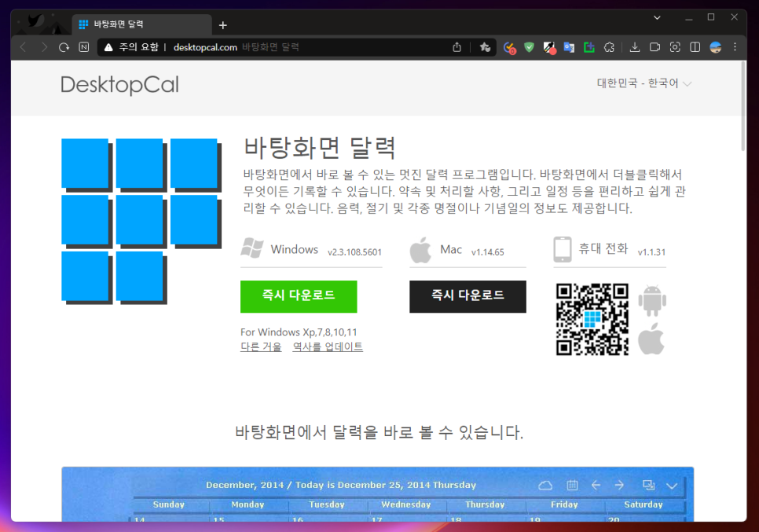The image size is (759, 532).
Task: Open the 역사를 업데이트 link
Action: pos(328,347)
